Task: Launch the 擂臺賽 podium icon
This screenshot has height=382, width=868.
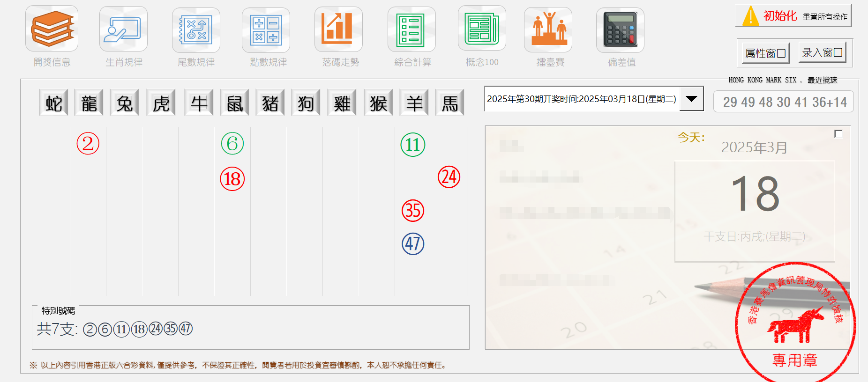Action: click(548, 29)
